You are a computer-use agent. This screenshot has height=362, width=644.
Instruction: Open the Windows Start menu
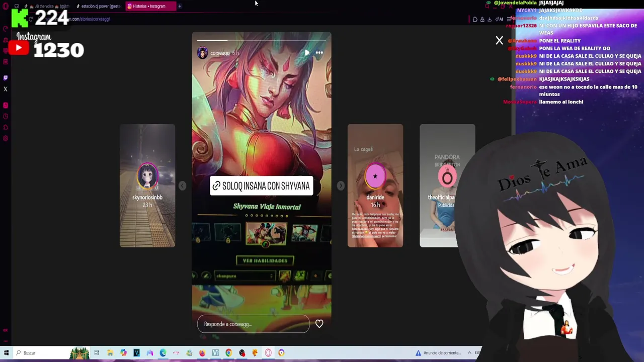pyautogui.click(x=6, y=352)
